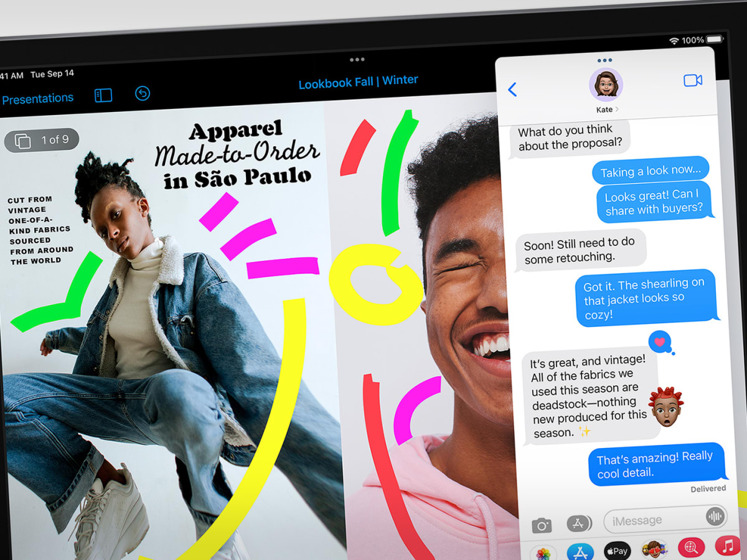Tap the Delivered status label
Viewport: 747px width, 560px height.
click(708, 489)
